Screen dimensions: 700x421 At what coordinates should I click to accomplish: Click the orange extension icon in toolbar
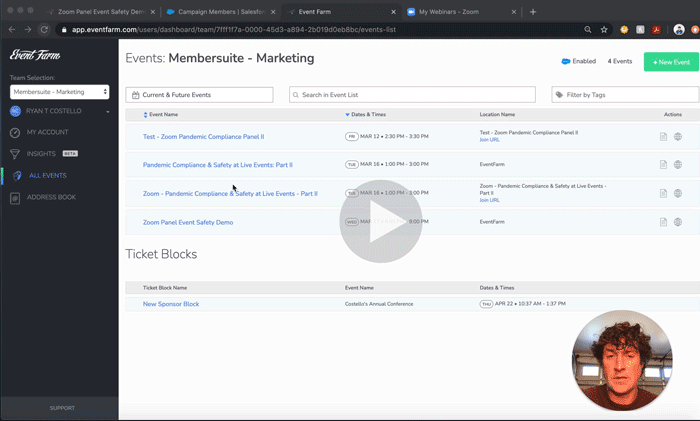(624, 29)
